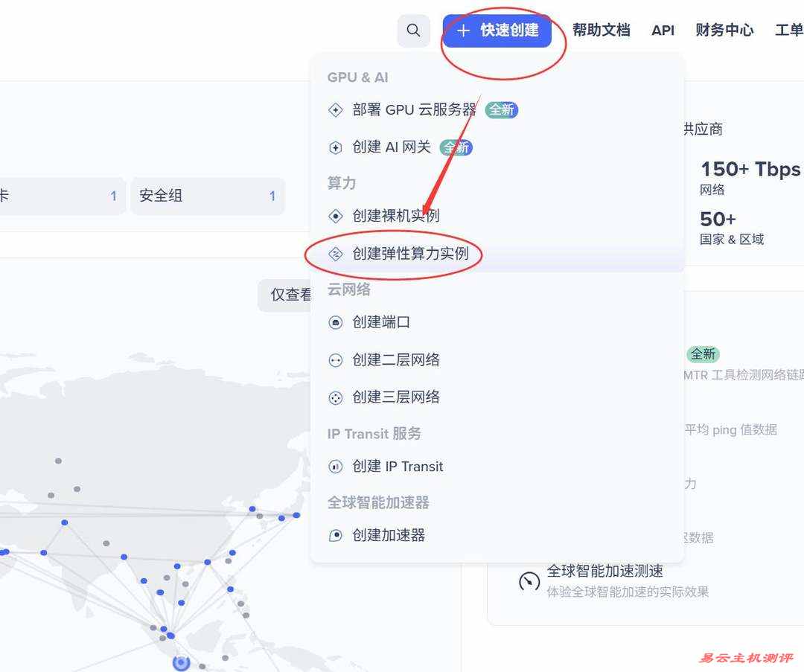The image size is (804, 672).
Task: Click the 创建加速器 icon
Action: click(x=336, y=535)
